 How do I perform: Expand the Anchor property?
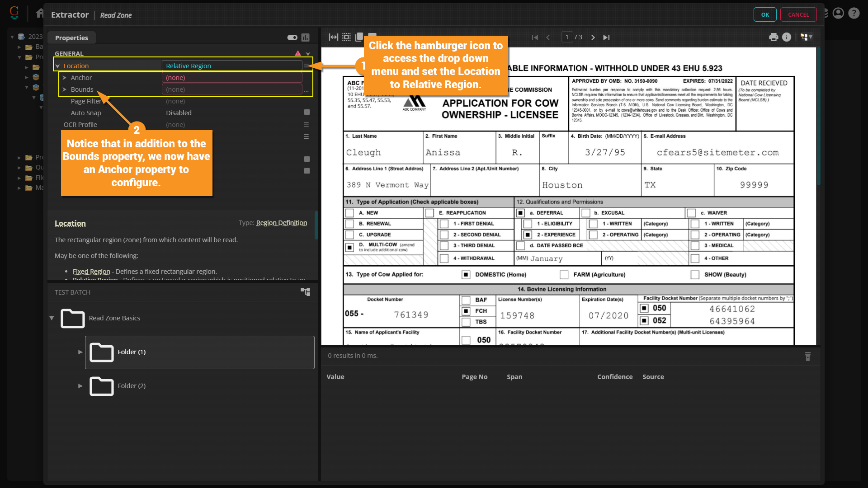pos(65,78)
